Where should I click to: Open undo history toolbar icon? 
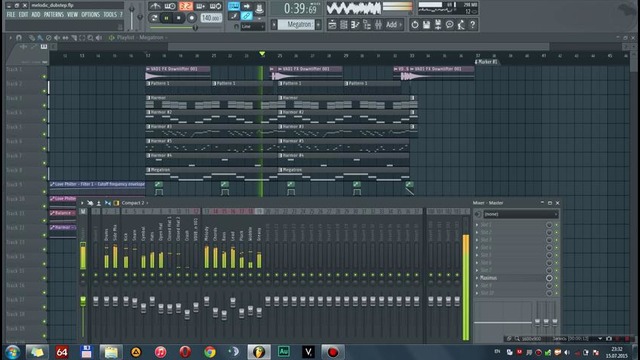click(x=415, y=25)
